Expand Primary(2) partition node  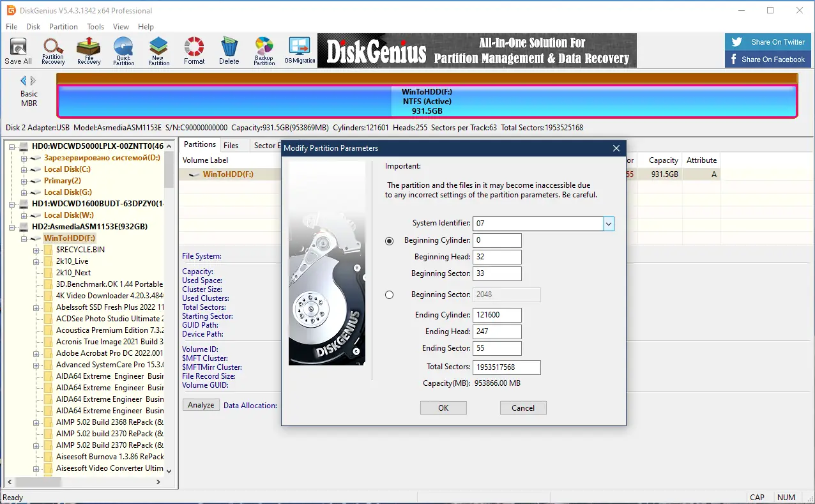click(24, 181)
